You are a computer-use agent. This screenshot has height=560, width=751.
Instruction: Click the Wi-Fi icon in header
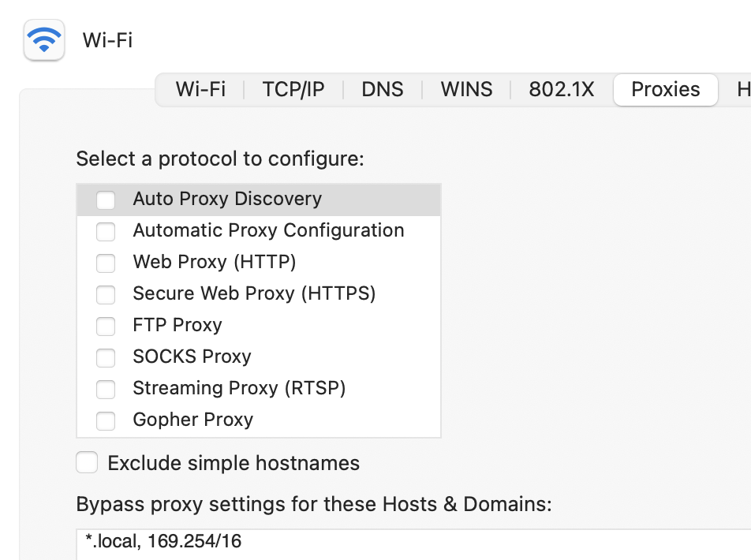tap(44, 40)
